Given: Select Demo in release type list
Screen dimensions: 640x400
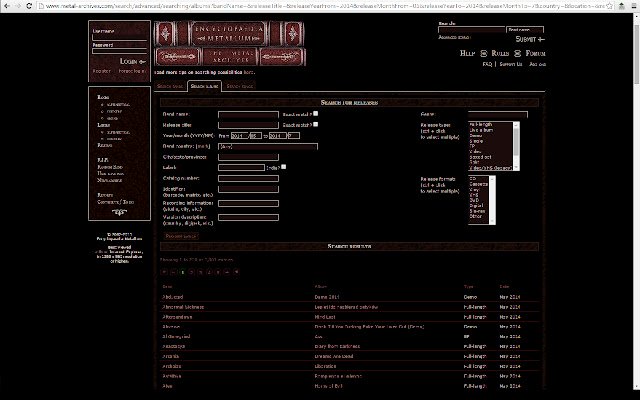Looking at the screenshot, I should [476, 135].
